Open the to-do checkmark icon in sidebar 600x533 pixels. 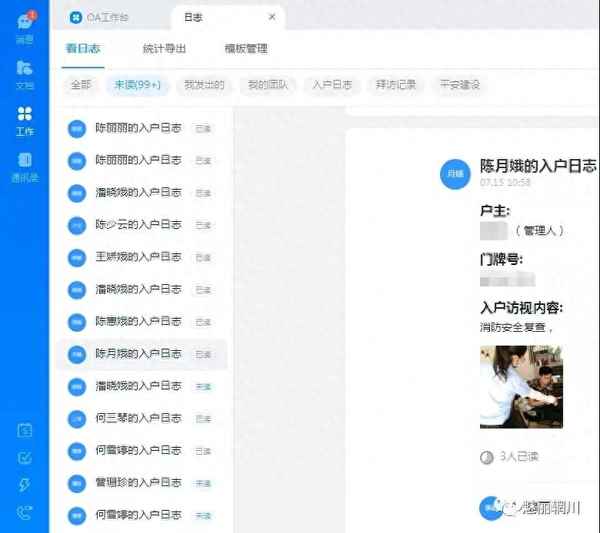[25, 458]
